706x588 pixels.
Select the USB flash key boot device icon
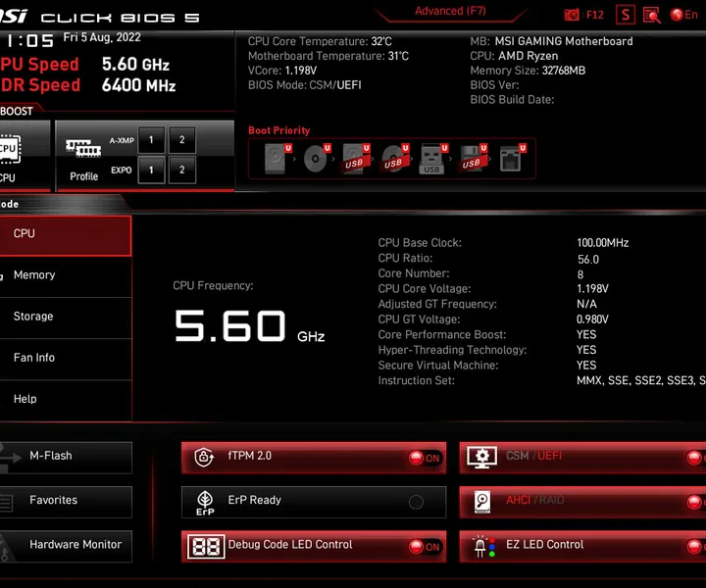pyautogui.click(x=432, y=159)
